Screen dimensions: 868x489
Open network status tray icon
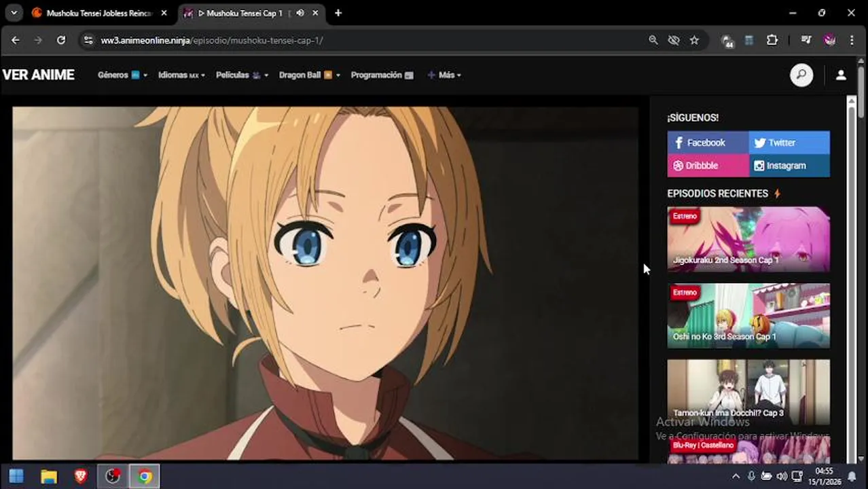[797, 476]
